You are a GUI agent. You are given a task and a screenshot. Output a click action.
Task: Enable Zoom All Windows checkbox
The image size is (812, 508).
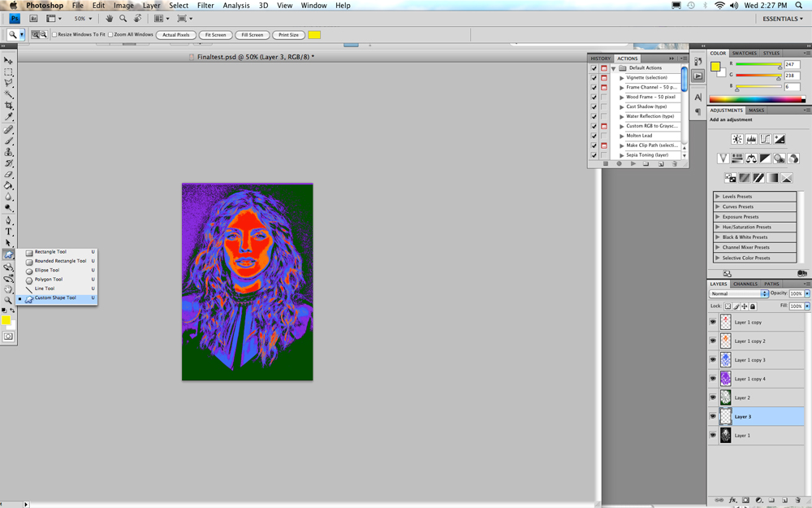click(110, 35)
